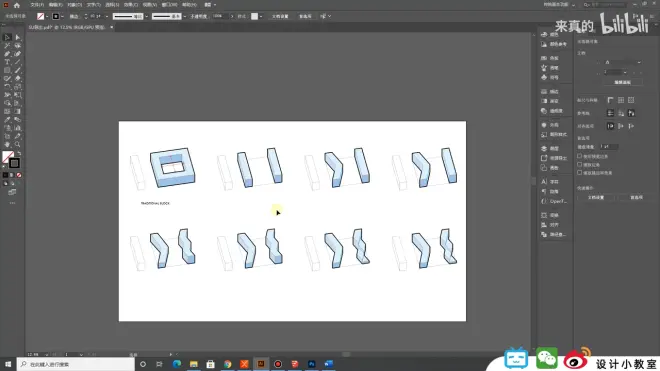Select the Pen tool
Image resolution: width=660 pixels, height=371 pixels.
[7, 54]
